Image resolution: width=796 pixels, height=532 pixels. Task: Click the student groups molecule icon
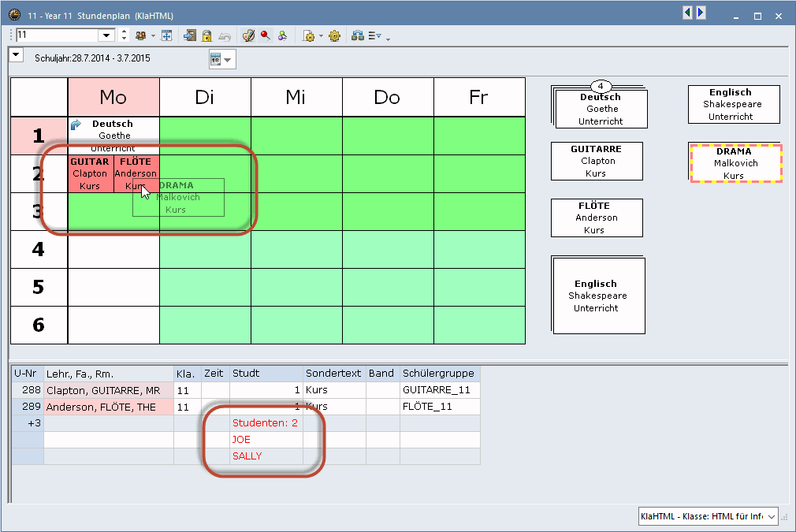(282, 35)
